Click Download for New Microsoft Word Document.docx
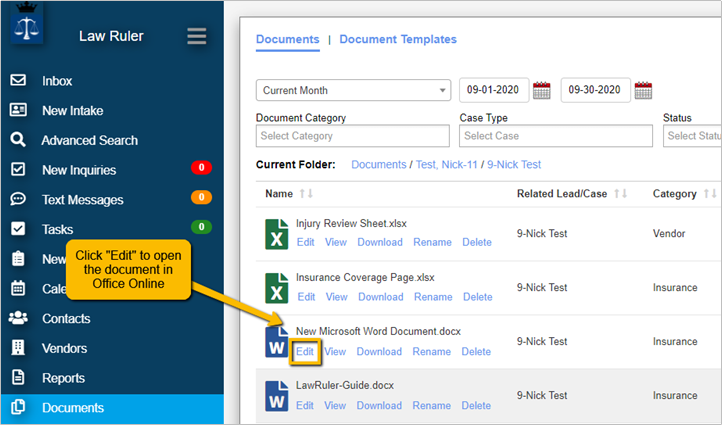The height and width of the screenshot is (425, 722). 379,352
